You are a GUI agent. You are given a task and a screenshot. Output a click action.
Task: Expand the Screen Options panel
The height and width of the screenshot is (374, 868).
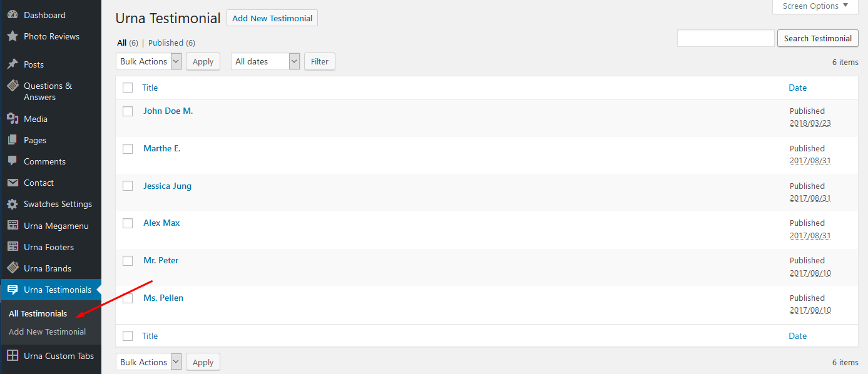[815, 6]
